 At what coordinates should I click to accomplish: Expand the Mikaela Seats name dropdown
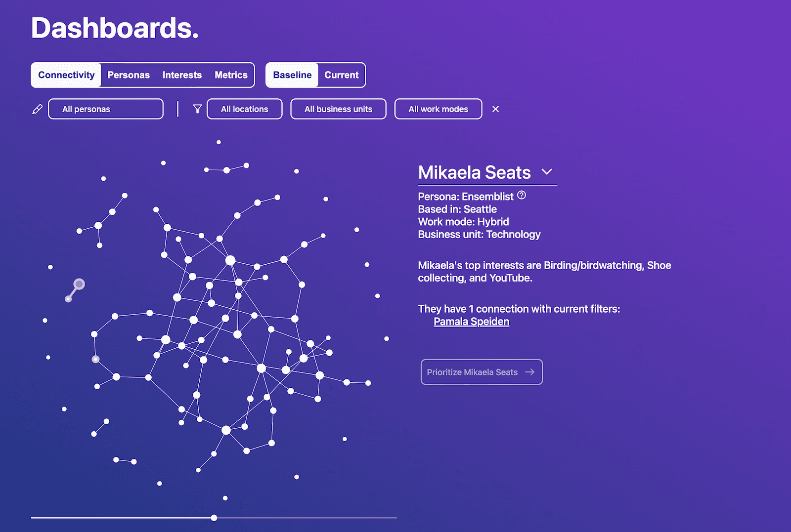(547, 172)
